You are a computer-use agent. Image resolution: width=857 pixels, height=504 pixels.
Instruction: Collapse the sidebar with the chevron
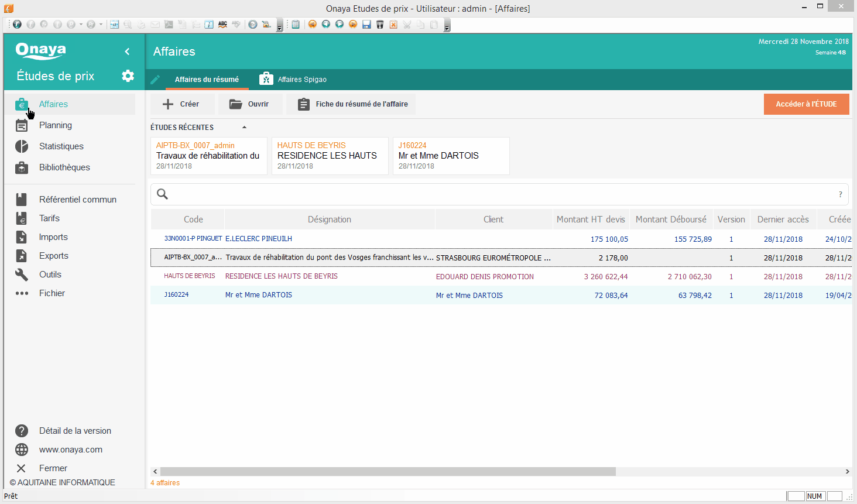[x=127, y=52]
